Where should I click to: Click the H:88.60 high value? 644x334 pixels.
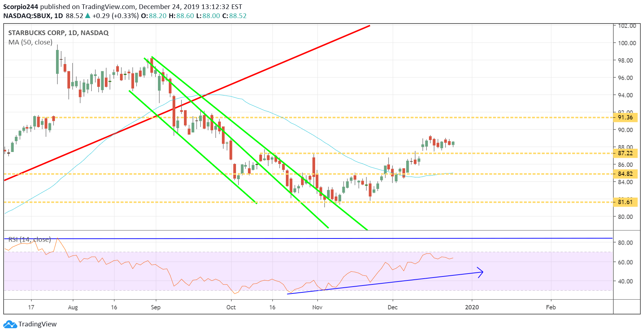pos(181,16)
